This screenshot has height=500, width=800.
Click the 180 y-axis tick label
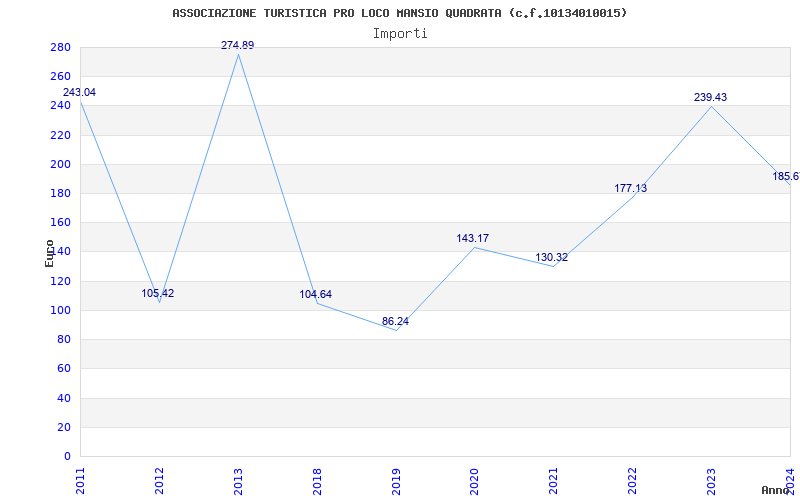[60, 193]
